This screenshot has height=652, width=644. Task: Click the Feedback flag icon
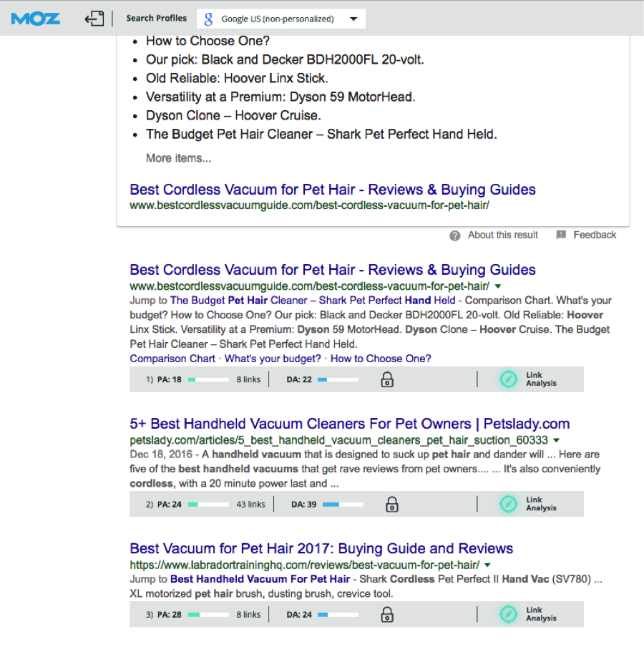(x=561, y=235)
